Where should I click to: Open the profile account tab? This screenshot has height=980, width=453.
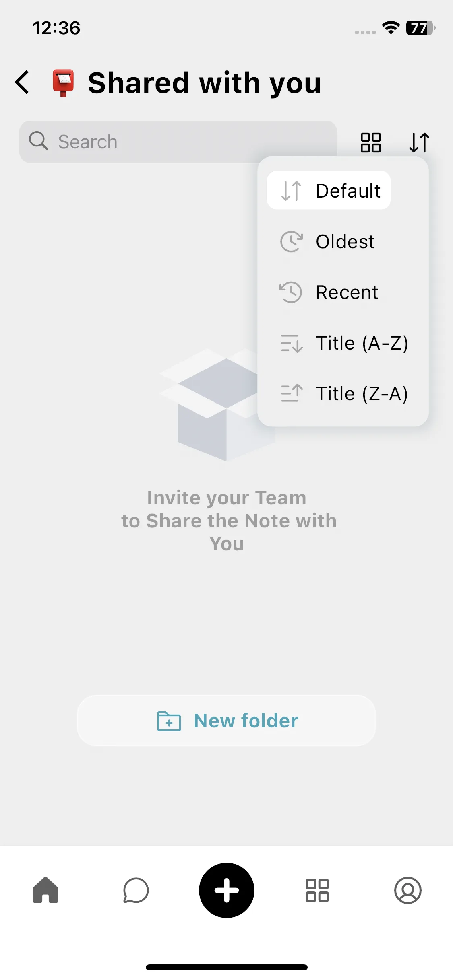408,890
